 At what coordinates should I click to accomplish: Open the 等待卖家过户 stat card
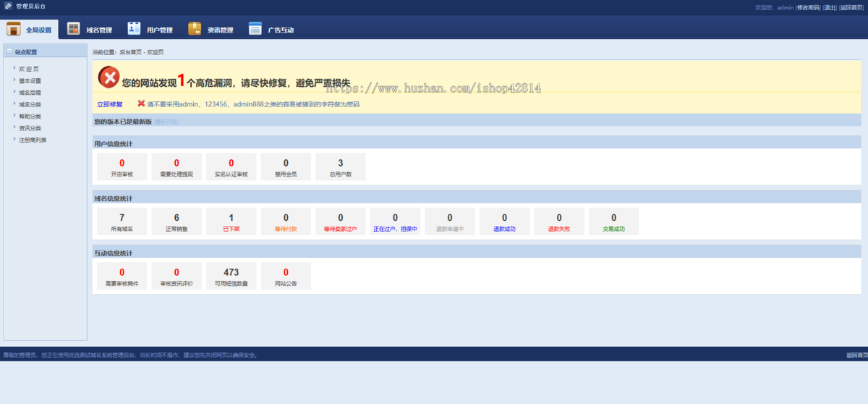click(x=341, y=222)
